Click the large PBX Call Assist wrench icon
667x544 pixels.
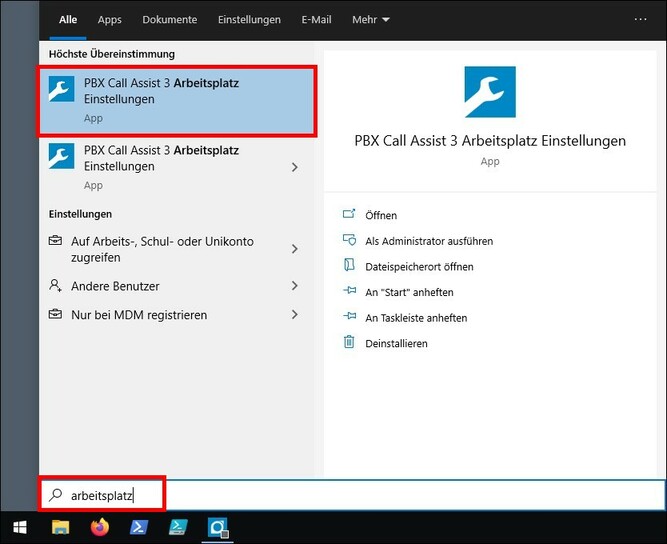tap(490, 92)
